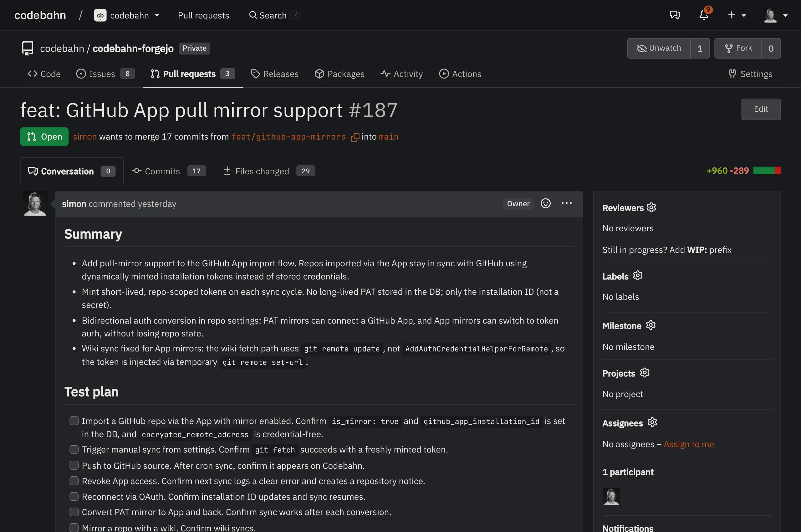Viewport: 801px width, 532px height.
Task: Click the watchers count 1
Action: coord(700,48)
